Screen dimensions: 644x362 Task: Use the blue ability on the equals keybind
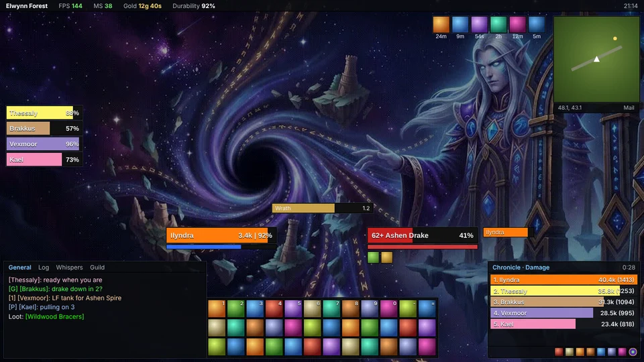427,308
